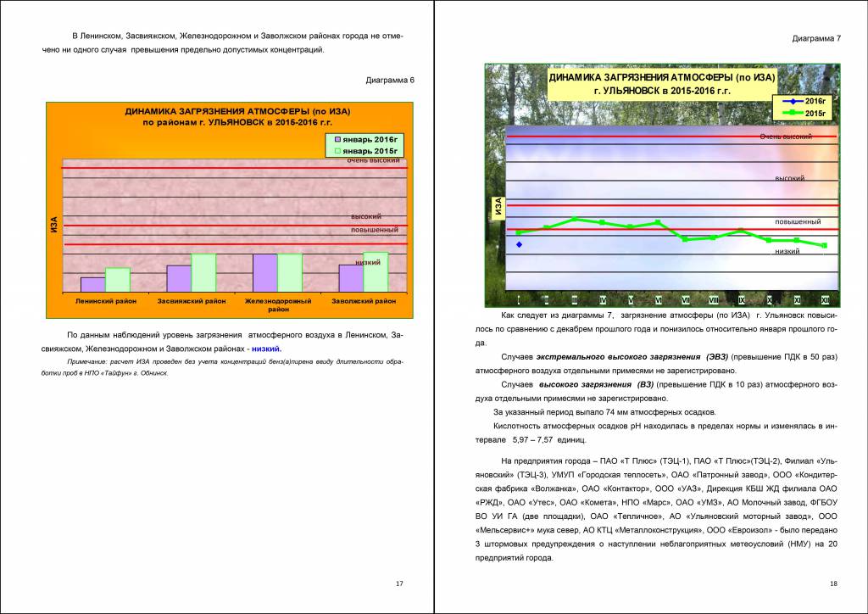Viewport: 868px width, 614px height.
Task: Click bold phrase "высокого загрязнения (ВЗ)"
Action: pyautogui.click(x=596, y=385)
